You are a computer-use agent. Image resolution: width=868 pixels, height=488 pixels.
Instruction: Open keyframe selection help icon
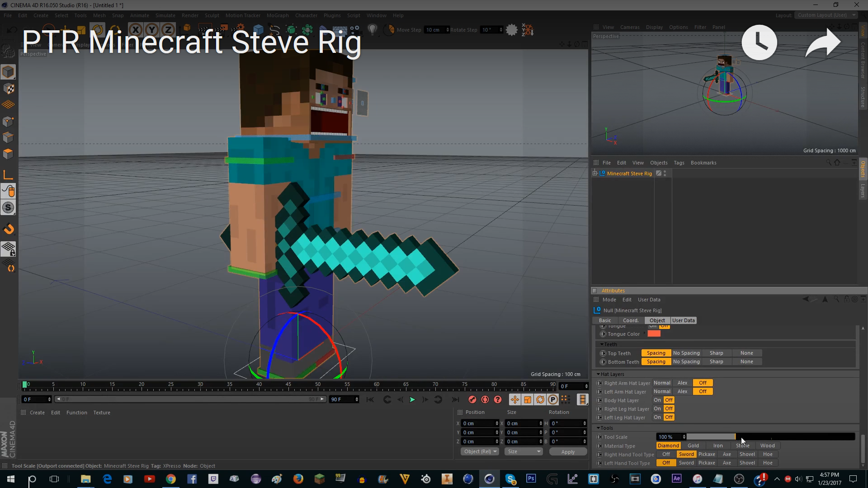point(497,399)
